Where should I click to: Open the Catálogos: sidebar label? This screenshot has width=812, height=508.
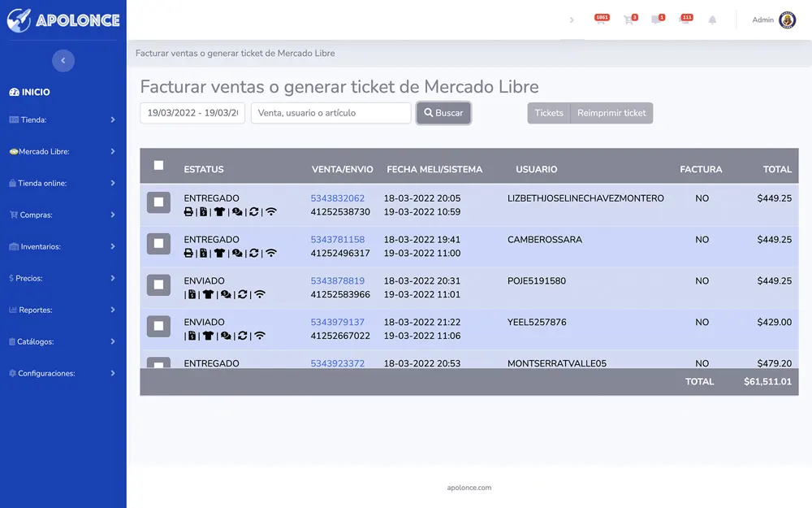[x=35, y=341]
